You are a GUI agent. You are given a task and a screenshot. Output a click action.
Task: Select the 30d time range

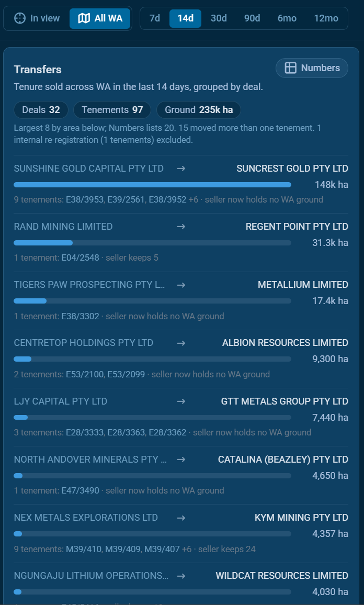[x=219, y=18]
